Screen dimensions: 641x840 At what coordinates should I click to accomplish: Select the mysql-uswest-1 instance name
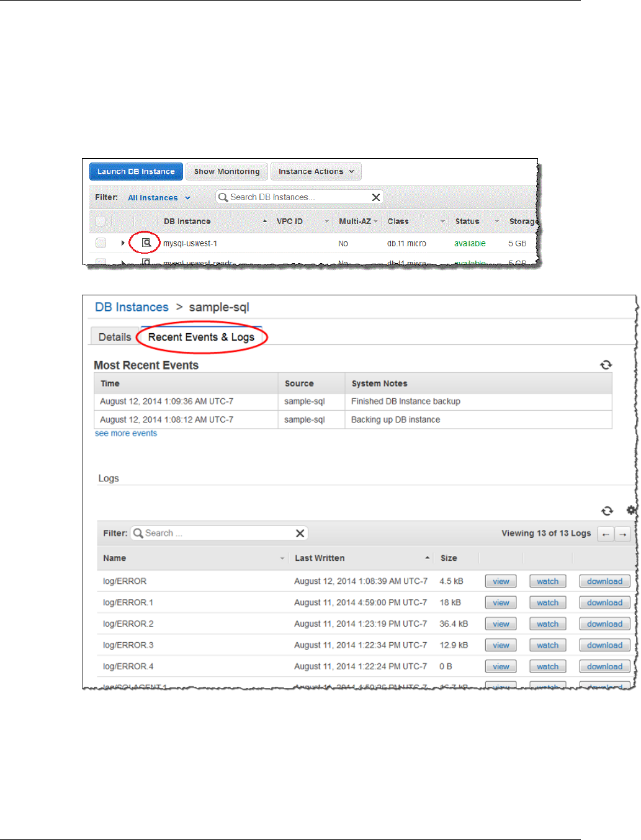[x=190, y=243]
